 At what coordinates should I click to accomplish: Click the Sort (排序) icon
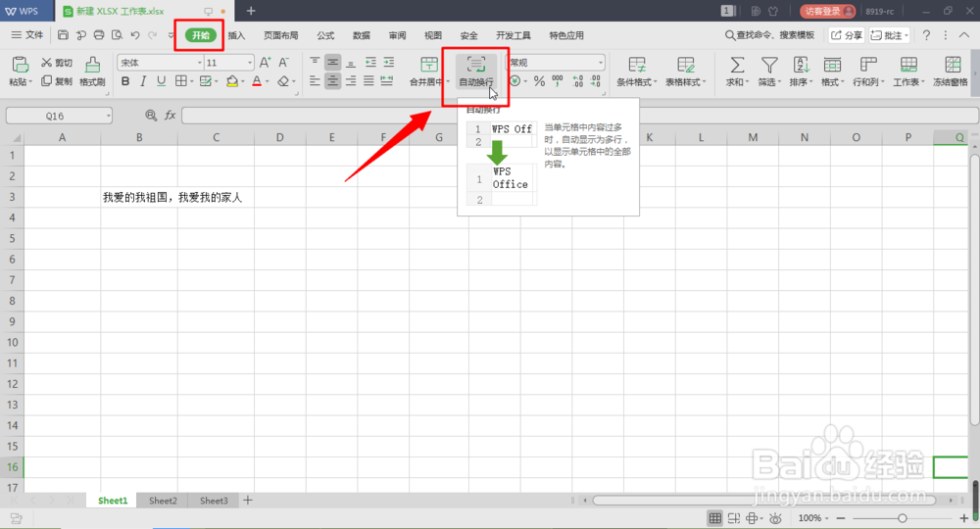(801, 65)
